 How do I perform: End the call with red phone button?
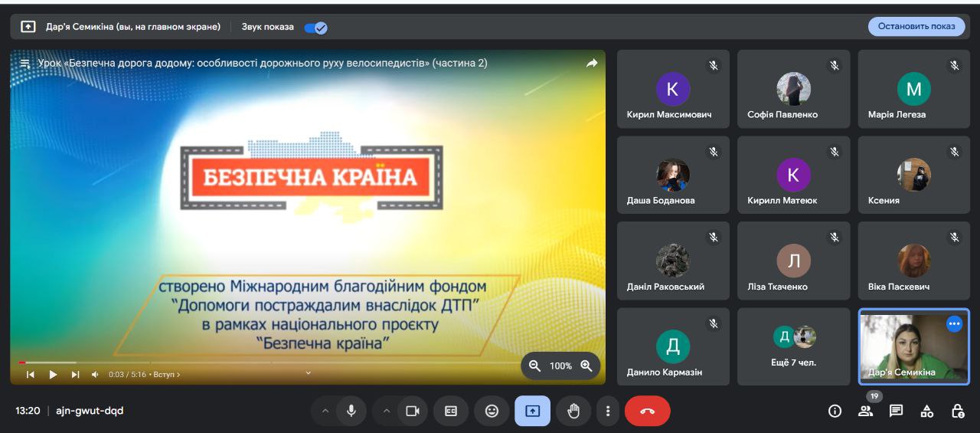648,412
